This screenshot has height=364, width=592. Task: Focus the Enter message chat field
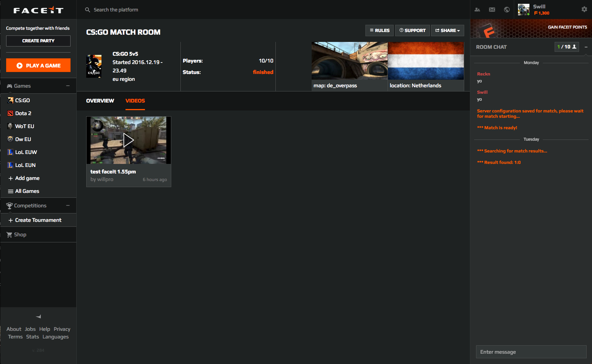tap(531, 352)
